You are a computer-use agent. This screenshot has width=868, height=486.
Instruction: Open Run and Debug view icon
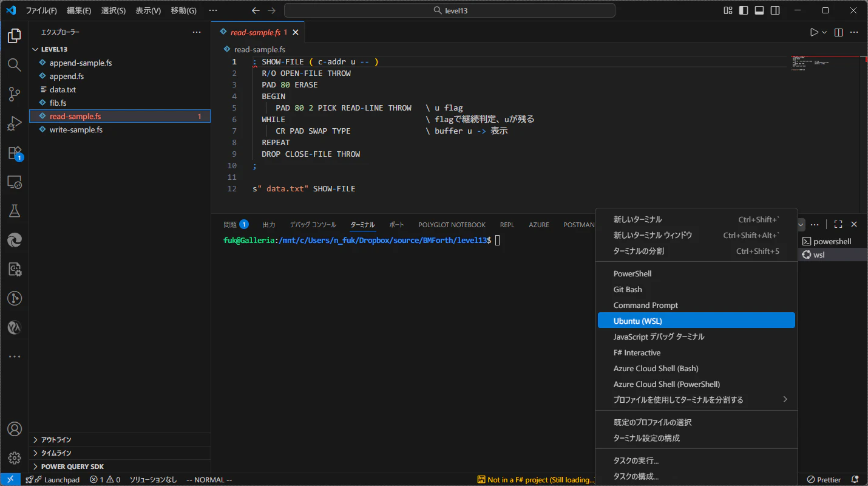point(14,123)
